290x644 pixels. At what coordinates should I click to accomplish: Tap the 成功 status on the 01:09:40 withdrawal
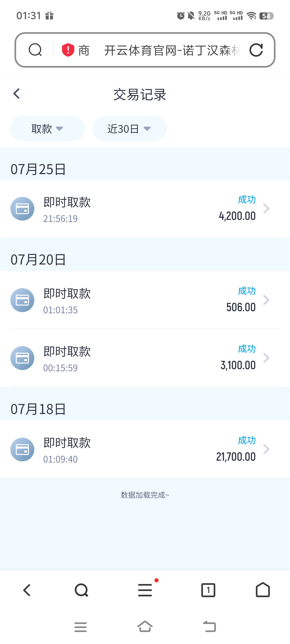(247, 440)
